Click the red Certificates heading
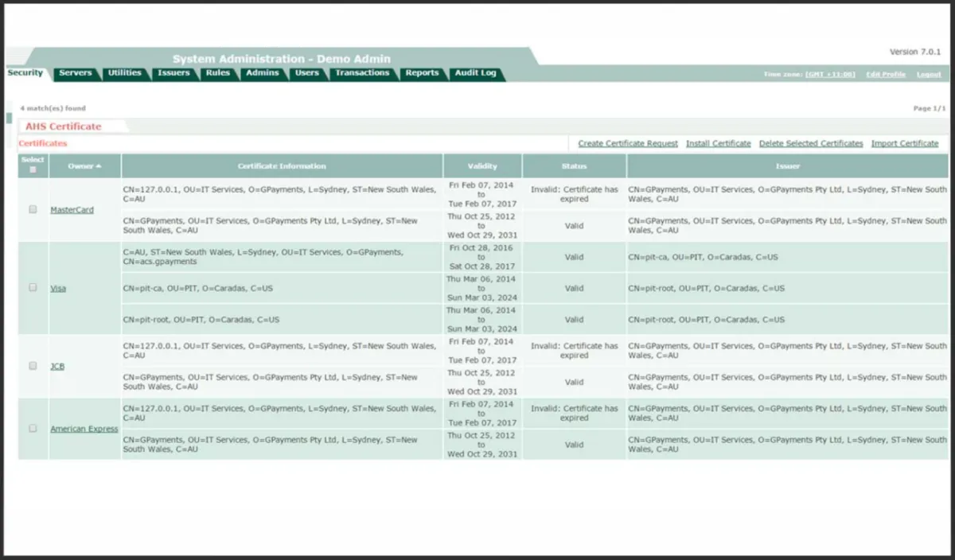This screenshot has height=560, width=955. 43,144
